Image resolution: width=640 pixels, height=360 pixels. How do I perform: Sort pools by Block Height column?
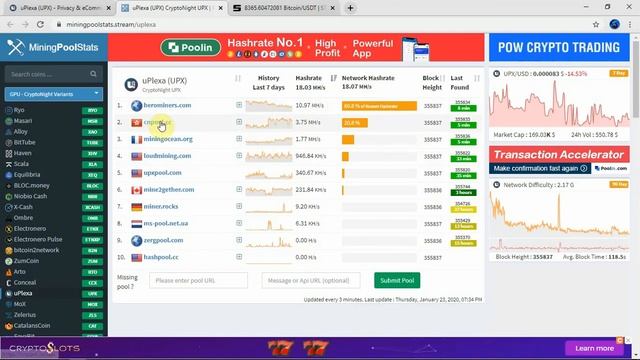(442, 78)
